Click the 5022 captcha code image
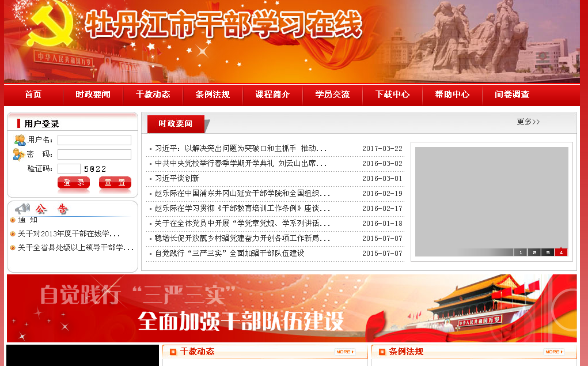 pos(95,169)
